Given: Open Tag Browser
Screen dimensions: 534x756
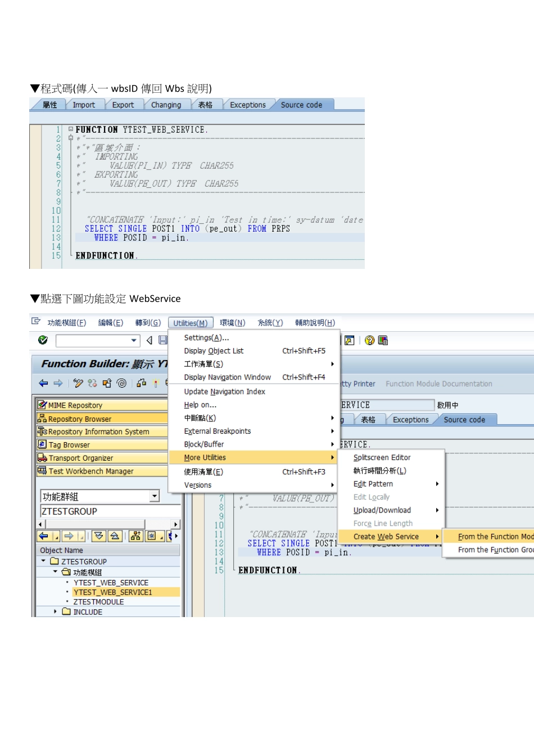Looking at the screenshot, I should pyautogui.click(x=102, y=444).
